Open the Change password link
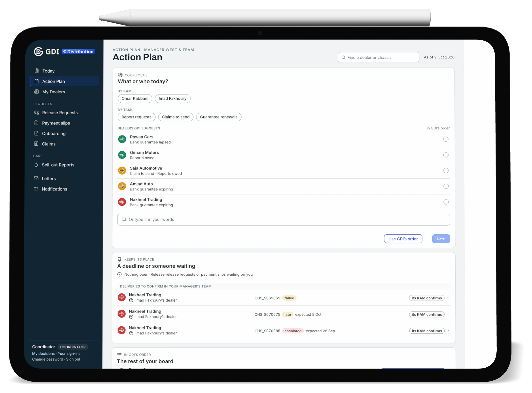 [48, 360]
